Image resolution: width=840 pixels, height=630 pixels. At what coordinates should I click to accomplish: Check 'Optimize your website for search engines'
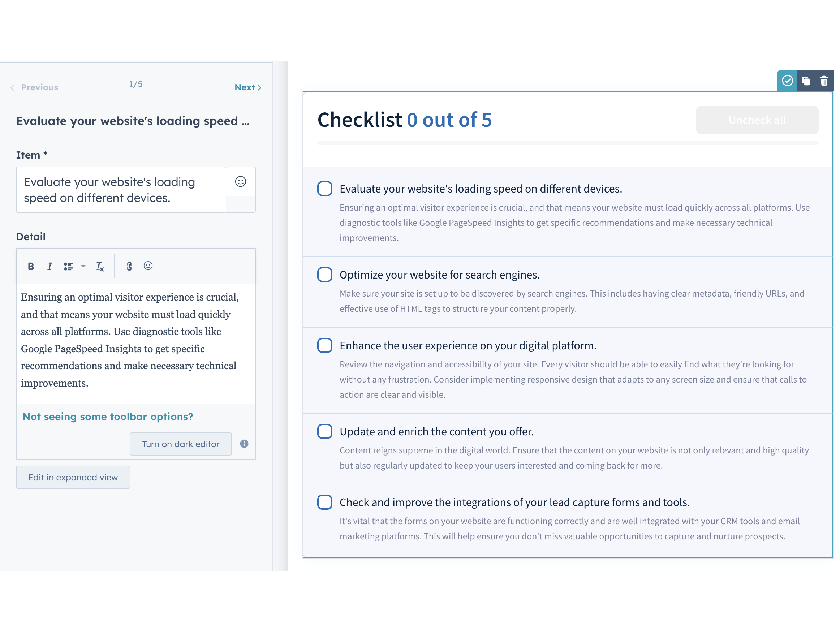coord(325,275)
